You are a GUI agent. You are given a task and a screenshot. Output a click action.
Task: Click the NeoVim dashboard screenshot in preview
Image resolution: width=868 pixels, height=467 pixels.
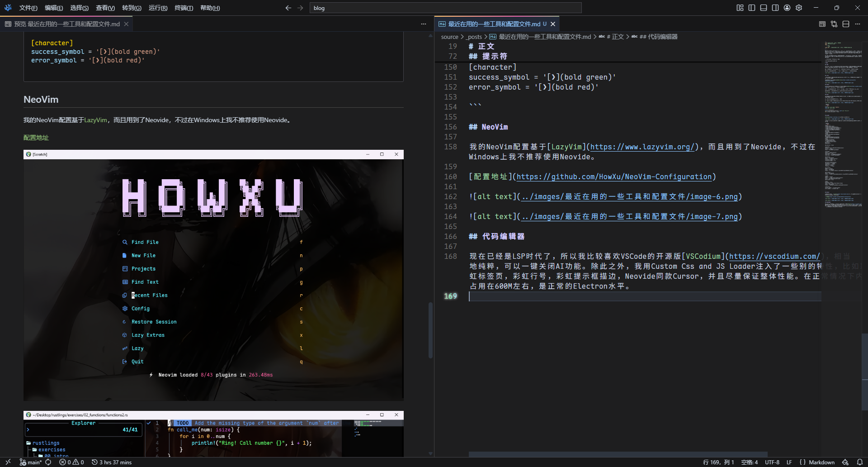[x=213, y=275]
